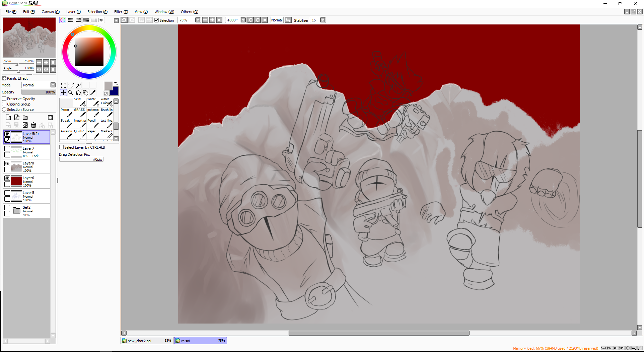Click toolbar rotate clockwise button

pyautogui.click(x=258, y=20)
